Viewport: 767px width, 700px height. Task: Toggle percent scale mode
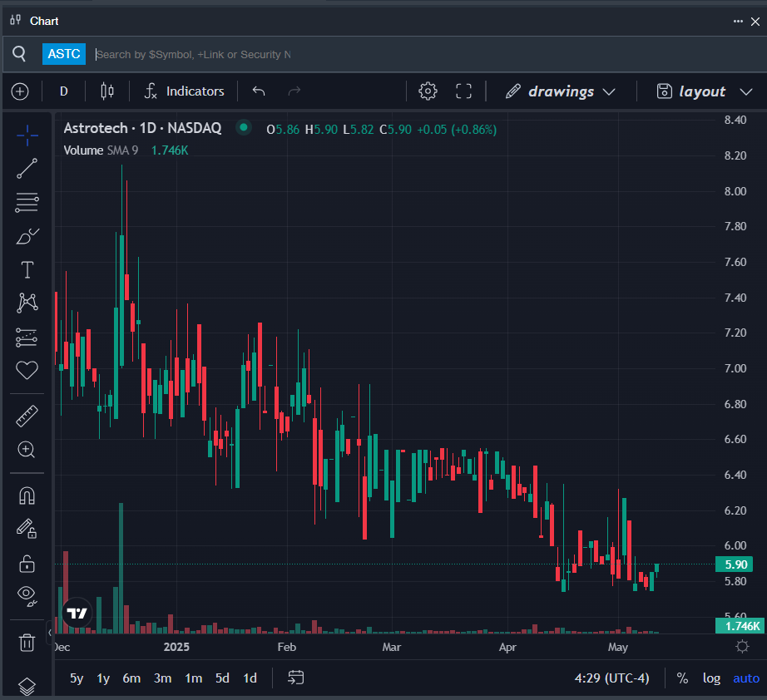pos(682,678)
